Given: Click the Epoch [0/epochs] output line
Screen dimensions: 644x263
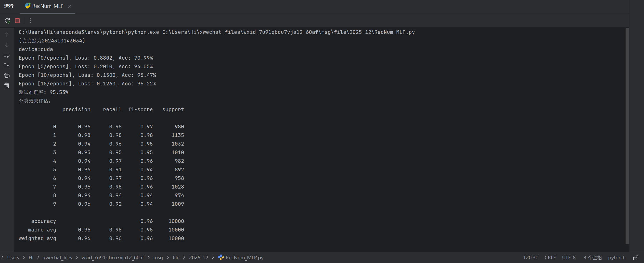Looking at the screenshot, I should [86, 58].
